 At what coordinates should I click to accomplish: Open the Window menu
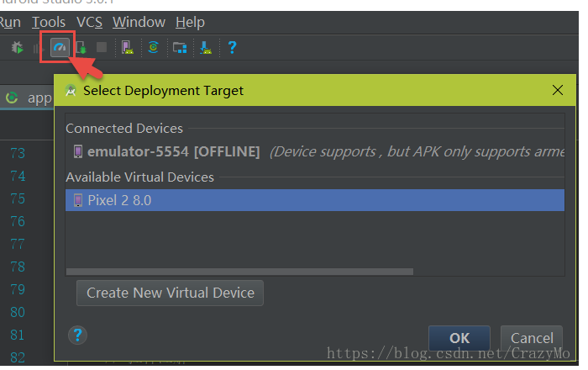(x=139, y=22)
